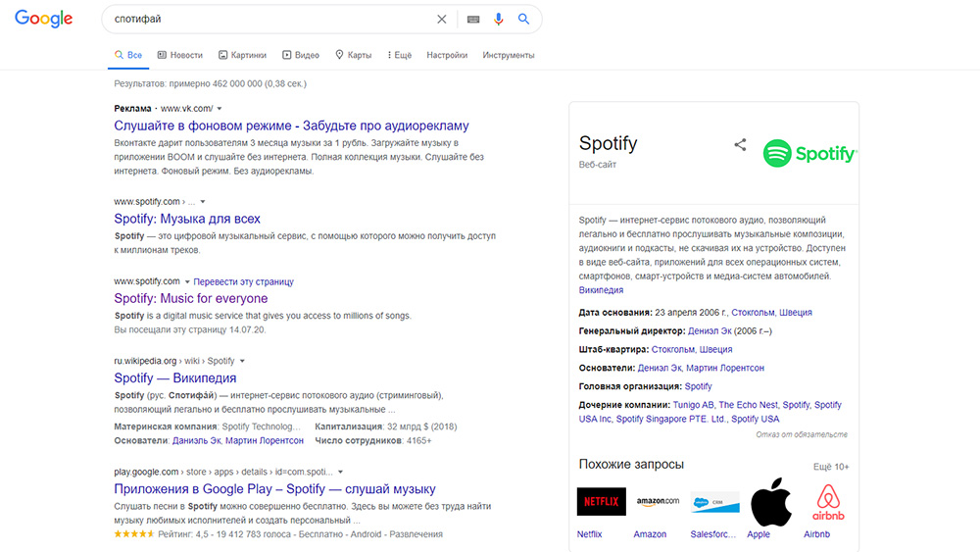Click the Google logo

(44, 20)
